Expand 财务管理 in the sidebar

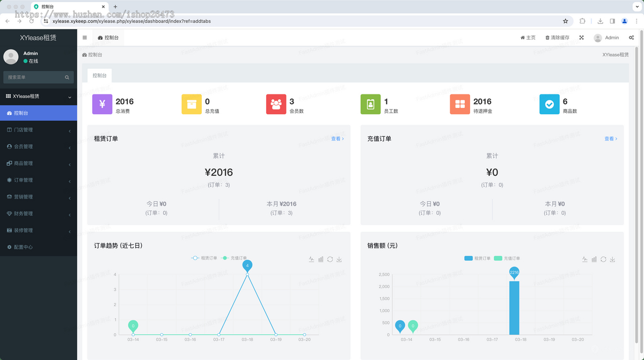[39, 214]
